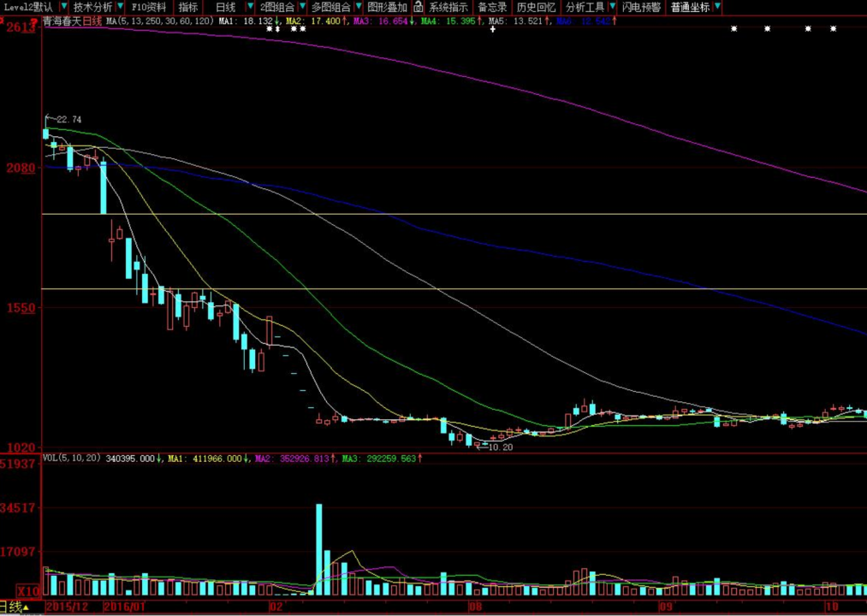
Task: Open the dropdown arrow beside 技术分析
Action: (x=120, y=7)
